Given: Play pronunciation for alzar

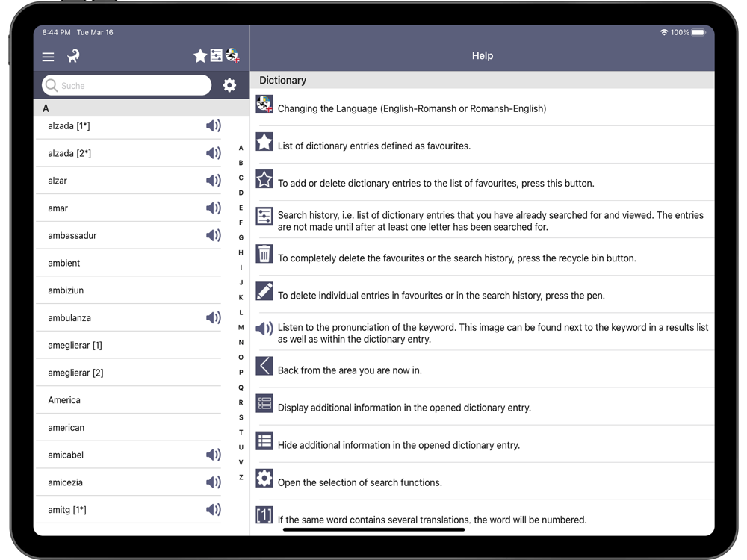Looking at the screenshot, I should [x=214, y=181].
